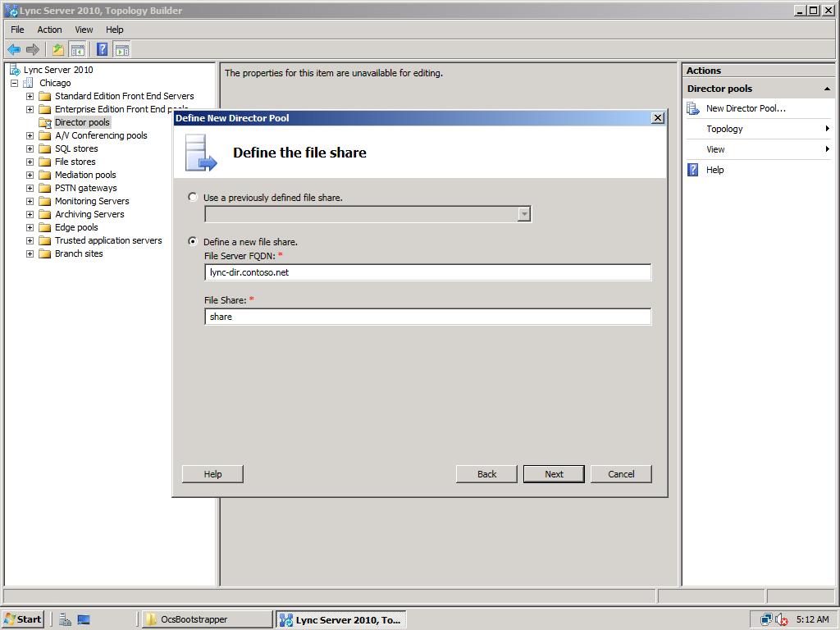This screenshot has width=840, height=630.
Task: Open the Start menu
Action: 23,619
